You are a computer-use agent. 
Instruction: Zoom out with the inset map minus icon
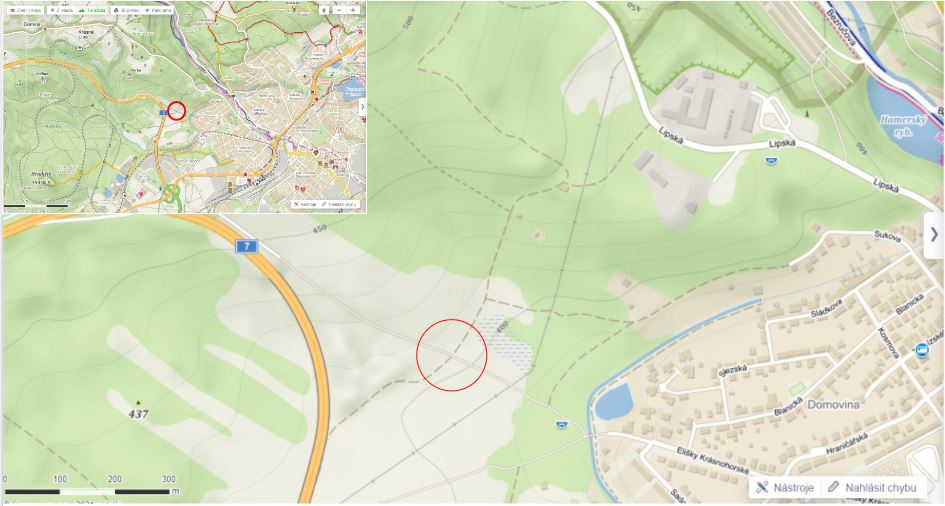coord(339,10)
